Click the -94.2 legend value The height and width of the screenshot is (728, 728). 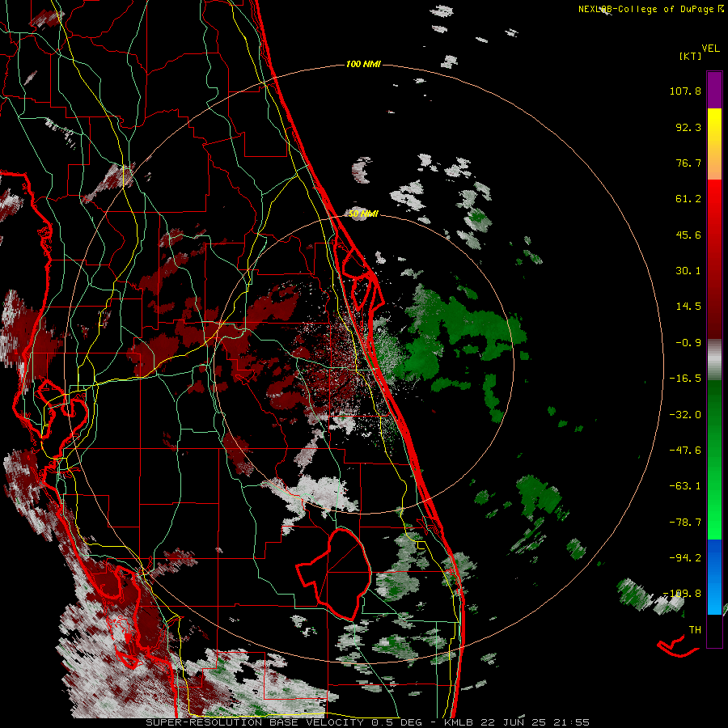685,558
